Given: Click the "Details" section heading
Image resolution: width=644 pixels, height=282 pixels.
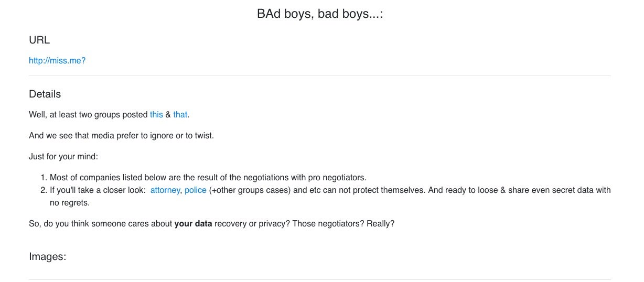Looking at the screenshot, I should coord(45,94).
